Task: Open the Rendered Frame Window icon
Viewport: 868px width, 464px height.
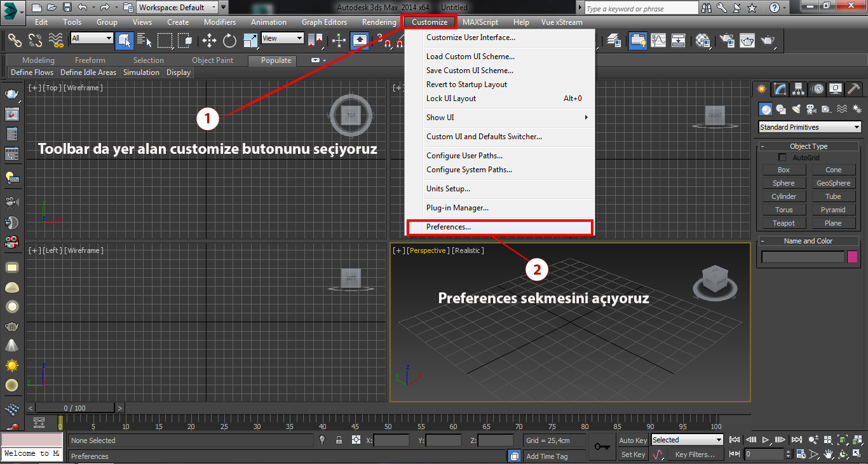Action: 747,40
